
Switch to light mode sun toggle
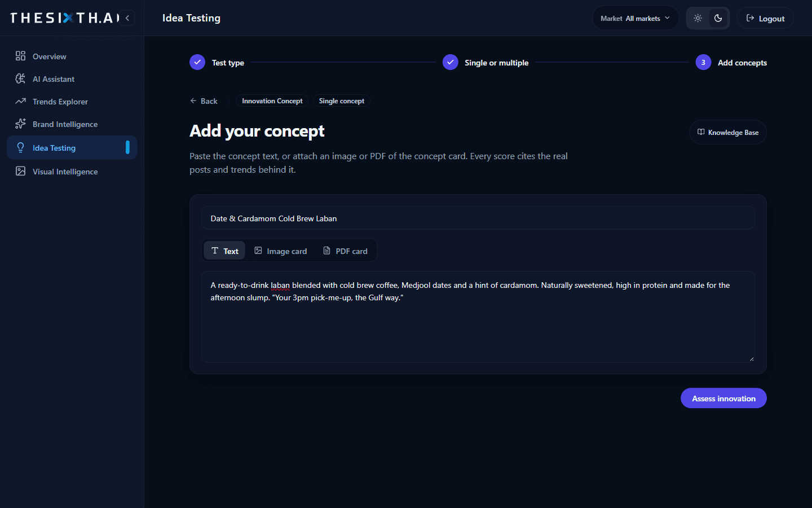[698, 18]
